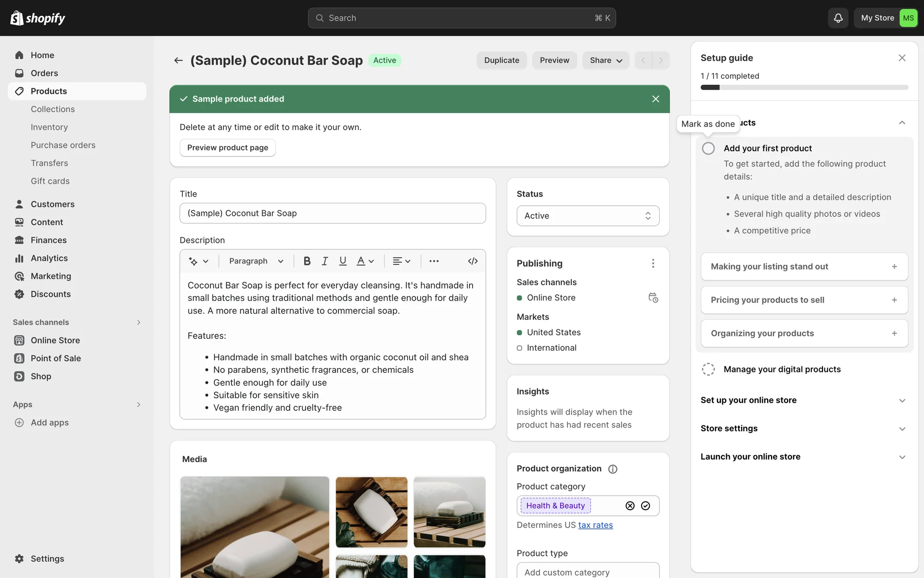Open the tax rates link
This screenshot has width=924, height=578.
tap(595, 525)
